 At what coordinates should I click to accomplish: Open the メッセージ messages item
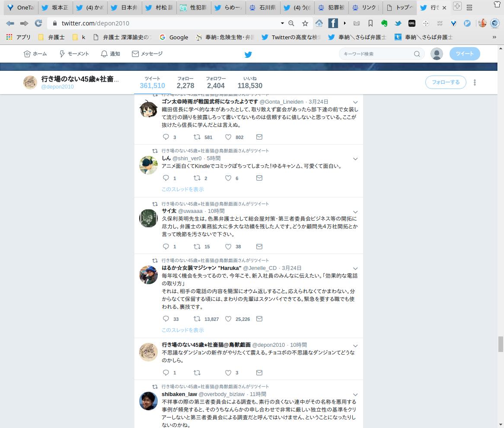[x=147, y=54]
